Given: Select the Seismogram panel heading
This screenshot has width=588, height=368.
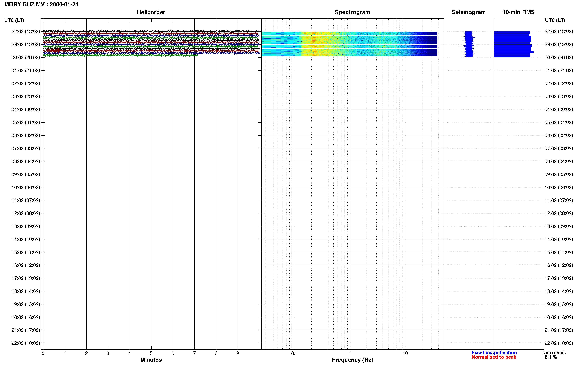Looking at the screenshot, I should point(468,12).
